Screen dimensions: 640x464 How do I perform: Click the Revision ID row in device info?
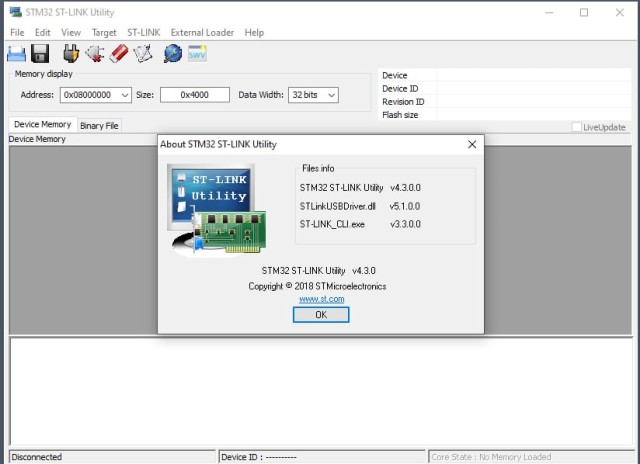click(x=505, y=102)
